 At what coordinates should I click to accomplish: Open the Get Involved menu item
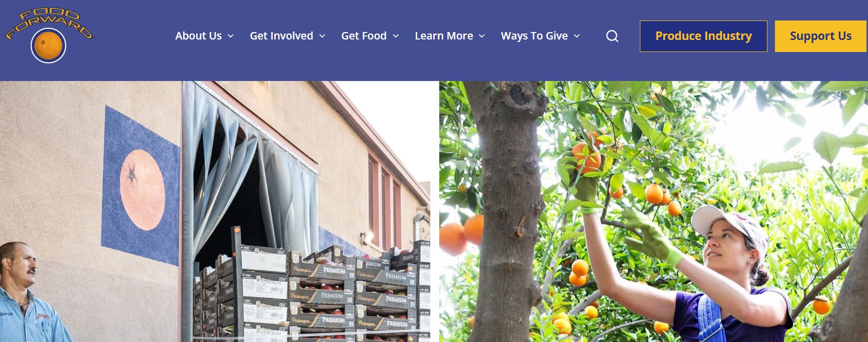tap(282, 36)
